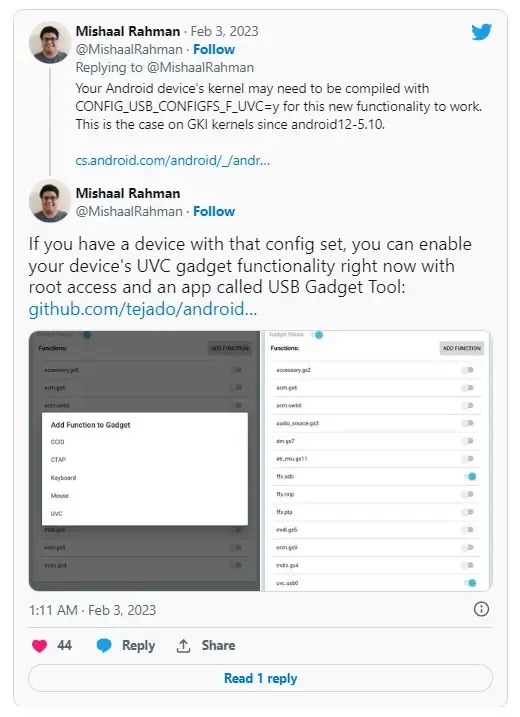This screenshot has width=520, height=717.
Task: Expand thread with Read 1 reply
Action: 260,678
